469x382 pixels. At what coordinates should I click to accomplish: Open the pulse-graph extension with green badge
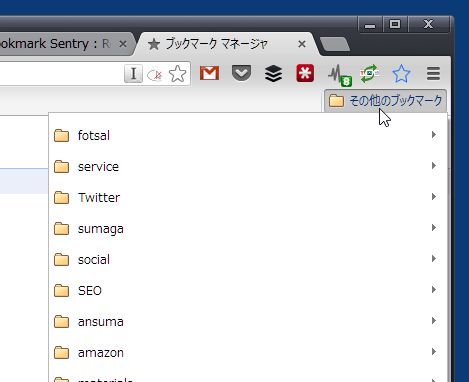point(339,75)
